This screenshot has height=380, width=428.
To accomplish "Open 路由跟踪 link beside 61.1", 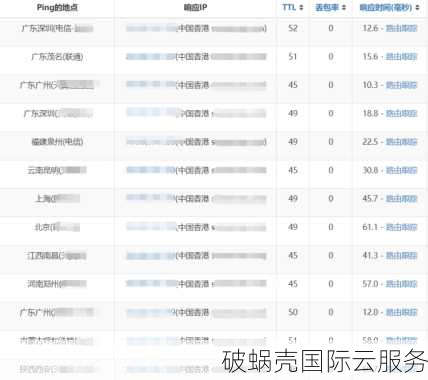I will point(402,227).
